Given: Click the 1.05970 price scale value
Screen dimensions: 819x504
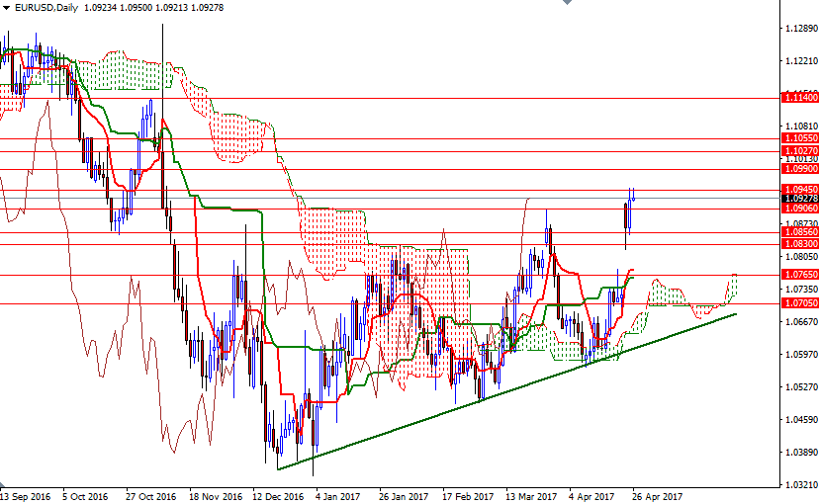Looking at the screenshot, I should [802, 354].
